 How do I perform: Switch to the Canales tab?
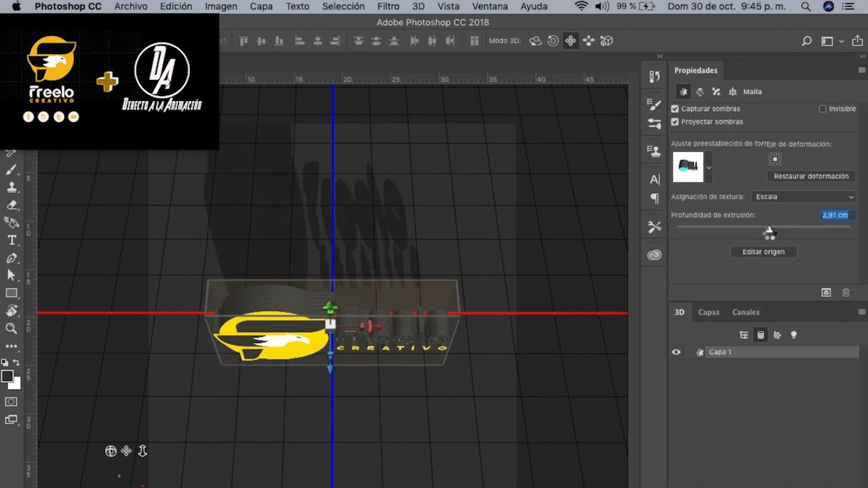tap(746, 312)
